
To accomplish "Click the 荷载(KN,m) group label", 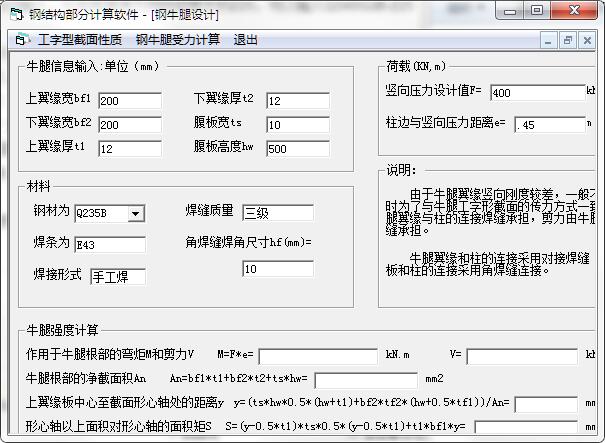I will [416, 66].
